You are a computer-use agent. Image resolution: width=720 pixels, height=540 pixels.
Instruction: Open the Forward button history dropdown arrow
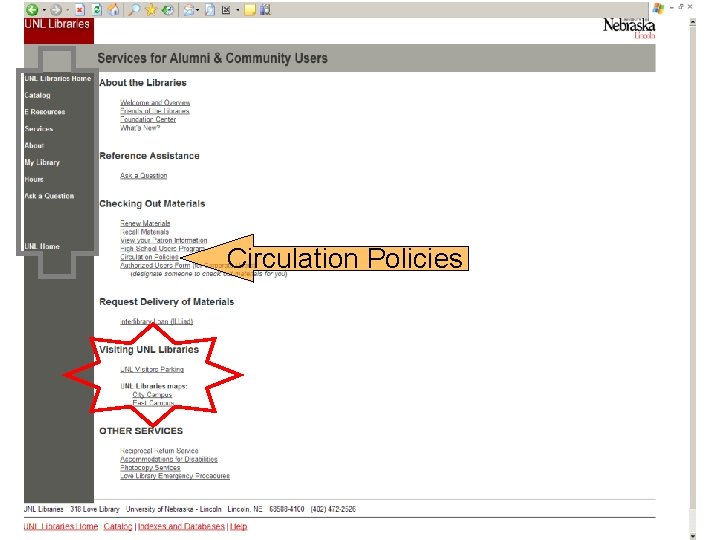(x=68, y=10)
